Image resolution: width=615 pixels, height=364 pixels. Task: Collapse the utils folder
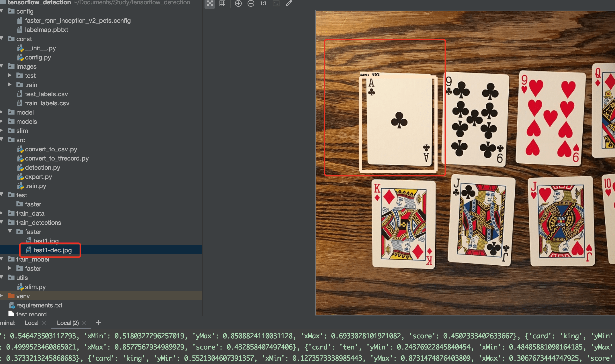[2, 277]
